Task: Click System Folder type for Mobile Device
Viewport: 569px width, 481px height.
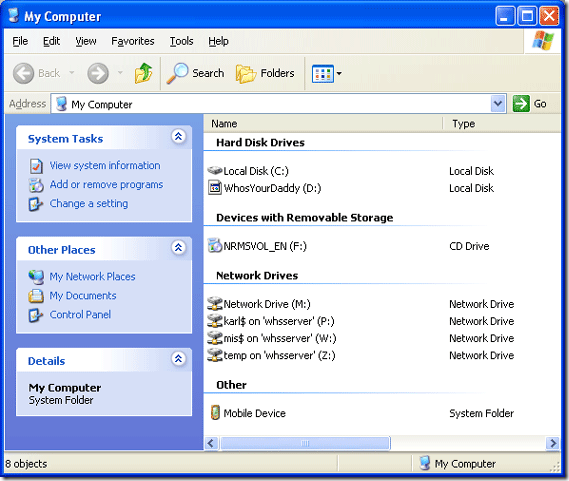Action: point(481,413)
